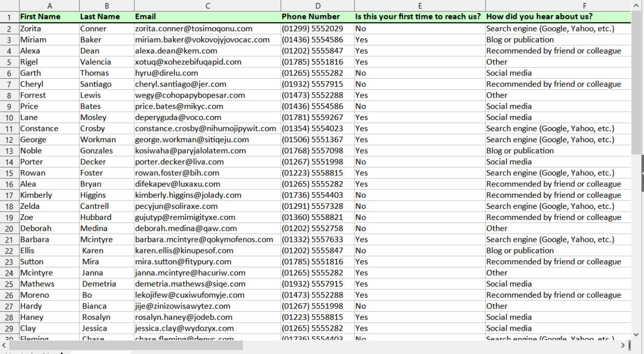Open the sidebar via right-edge handle arrow
The image size is (644, 354).
(x=643, y=173)
